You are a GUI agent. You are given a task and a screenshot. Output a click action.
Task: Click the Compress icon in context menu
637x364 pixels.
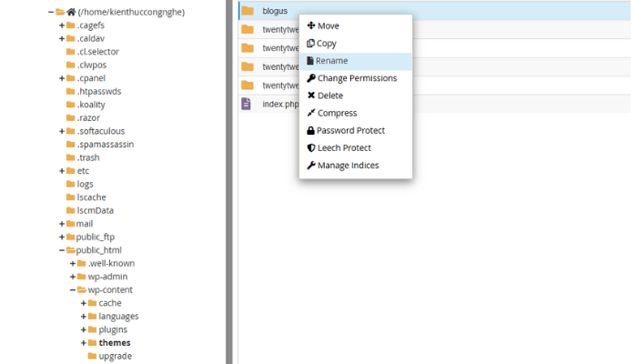click(311, 113)
